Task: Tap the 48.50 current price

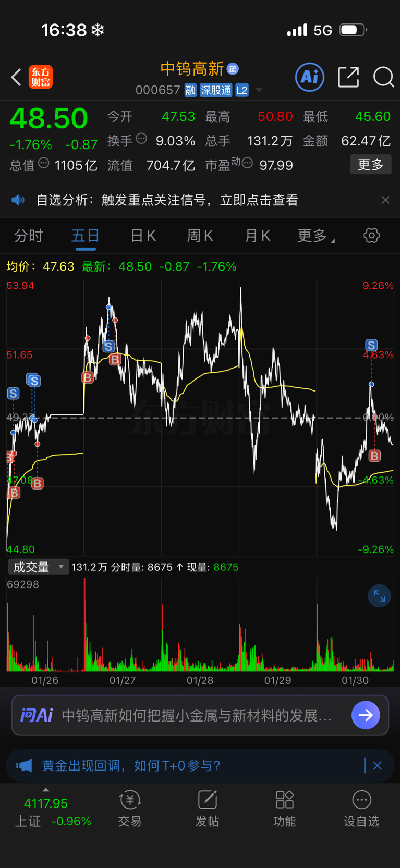Action: pyautogui.click(x=49, y=118)
